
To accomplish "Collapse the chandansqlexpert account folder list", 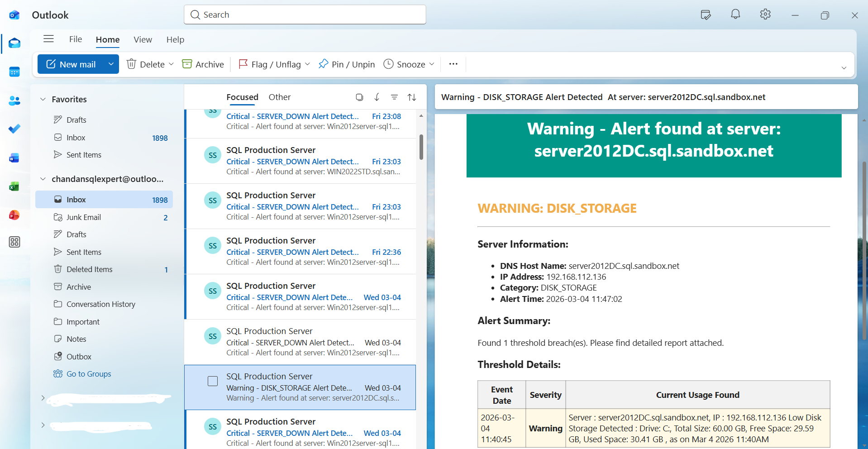I will click(43, 179).
